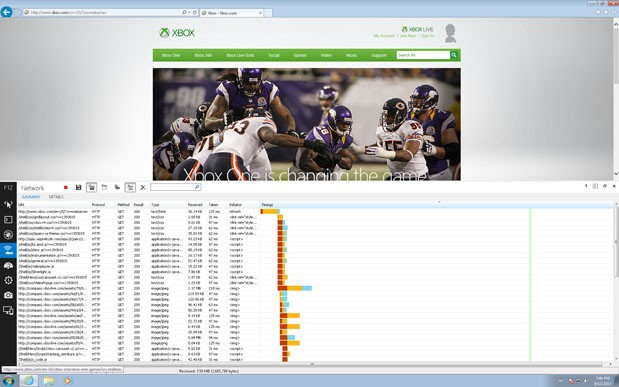Click the Sign In link on Xbox page
619x387 pixels.
(428, 36)
